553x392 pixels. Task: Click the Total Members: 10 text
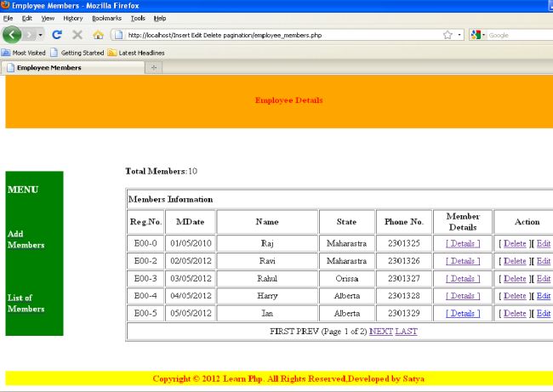pyautogui.click(x=162, y=171)
